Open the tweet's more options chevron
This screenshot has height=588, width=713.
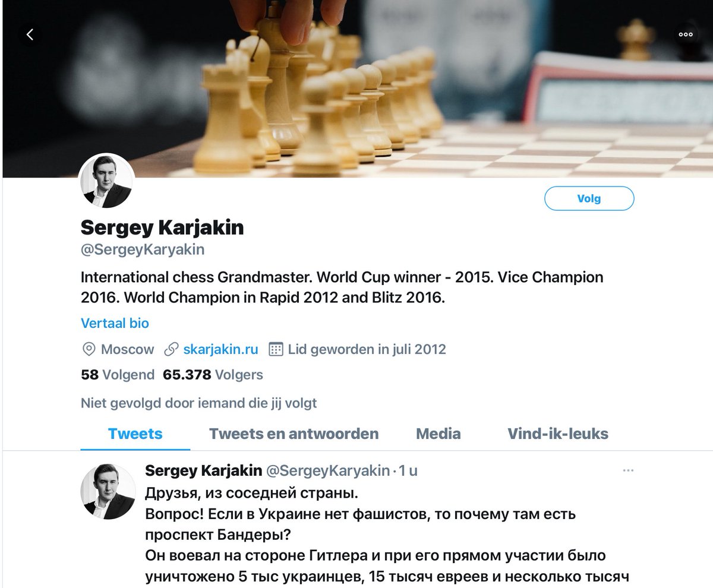(628, 471)
